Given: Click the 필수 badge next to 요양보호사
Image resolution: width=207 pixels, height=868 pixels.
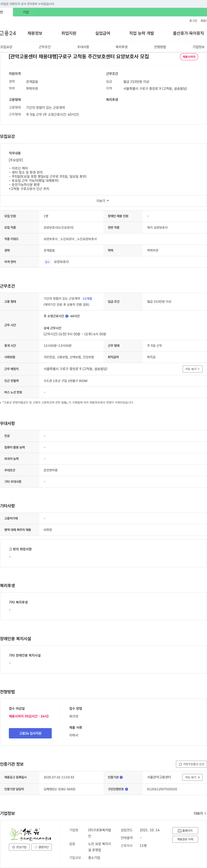Looking at the screenshot, I should click(x=47, y=262).
